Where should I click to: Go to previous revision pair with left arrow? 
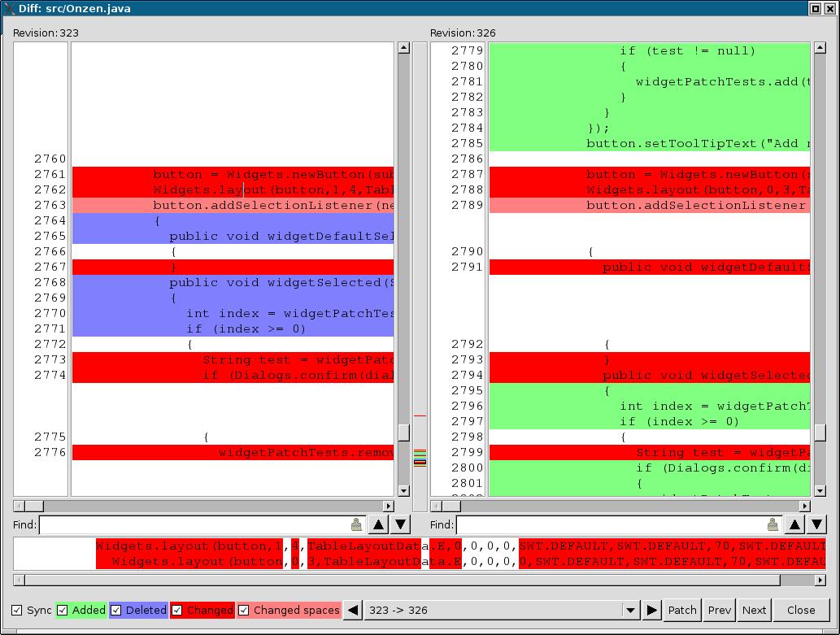pyautogui.click(x=352, y=610)
